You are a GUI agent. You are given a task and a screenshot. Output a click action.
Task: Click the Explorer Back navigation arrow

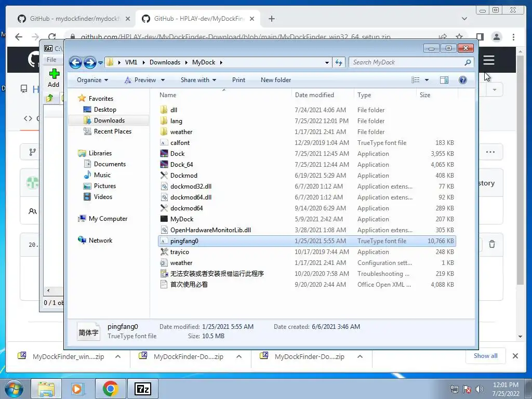[x=75, y=62]
